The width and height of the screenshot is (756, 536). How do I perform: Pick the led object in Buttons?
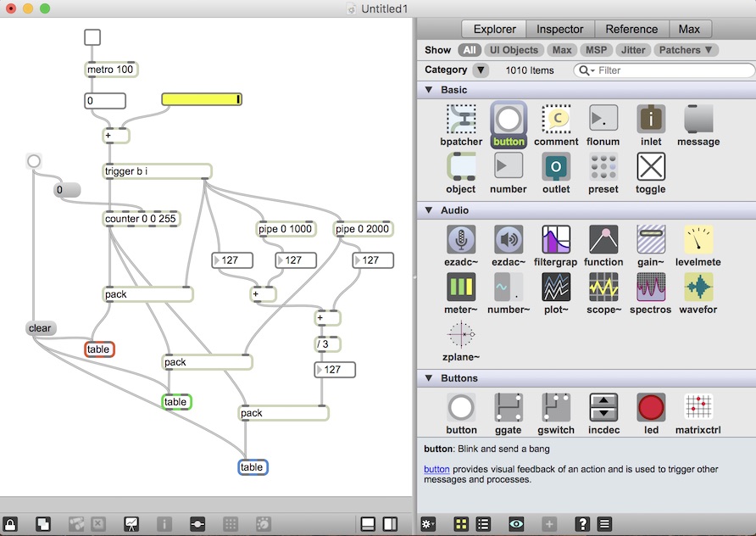point(651,408)
